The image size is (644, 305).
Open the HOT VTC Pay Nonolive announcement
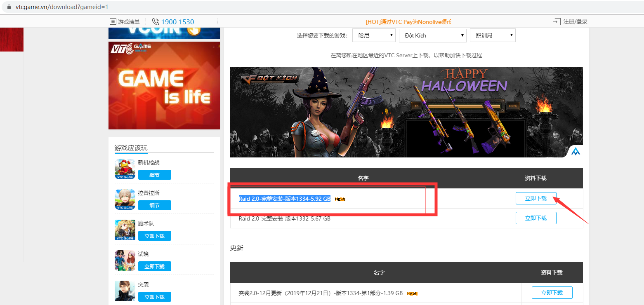408,22
